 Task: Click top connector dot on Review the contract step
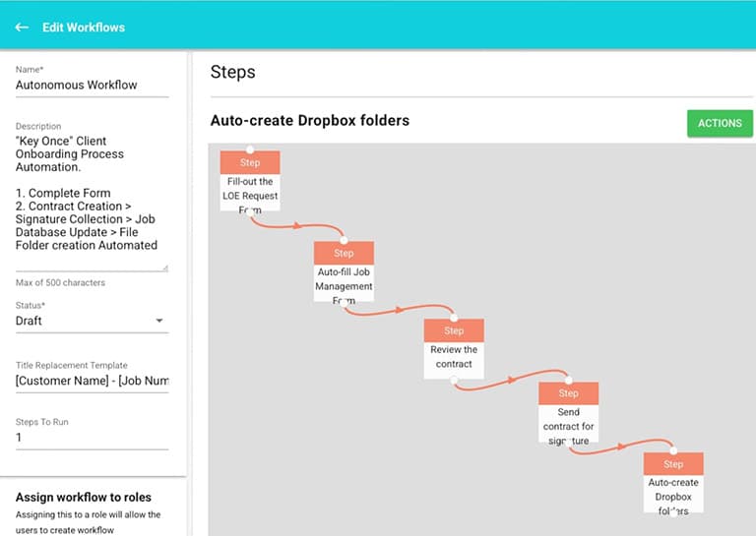[x=454, y=317]
